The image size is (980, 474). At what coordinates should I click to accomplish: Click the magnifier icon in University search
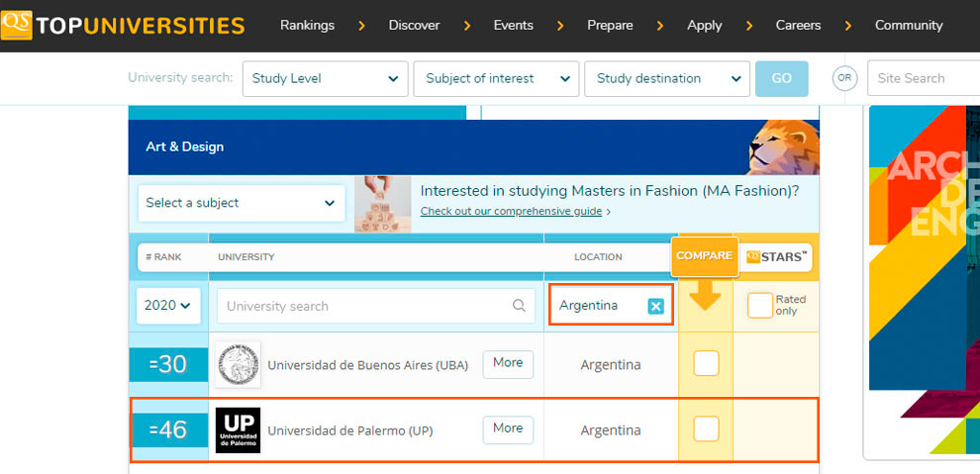tap(519, 306)
